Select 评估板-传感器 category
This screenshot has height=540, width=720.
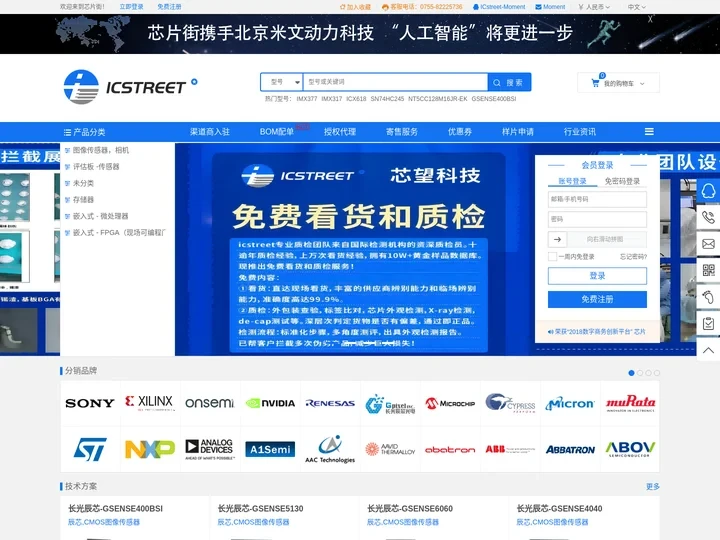pos(96,167)
